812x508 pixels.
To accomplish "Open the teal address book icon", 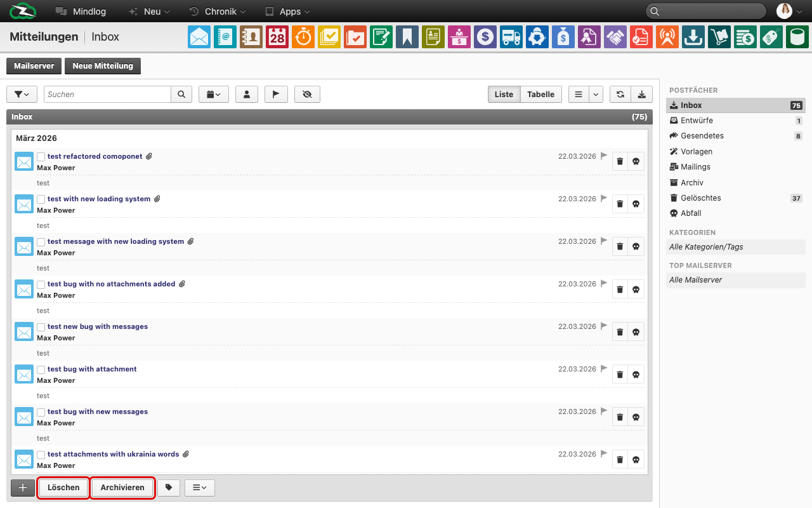I will click(225, 37).
